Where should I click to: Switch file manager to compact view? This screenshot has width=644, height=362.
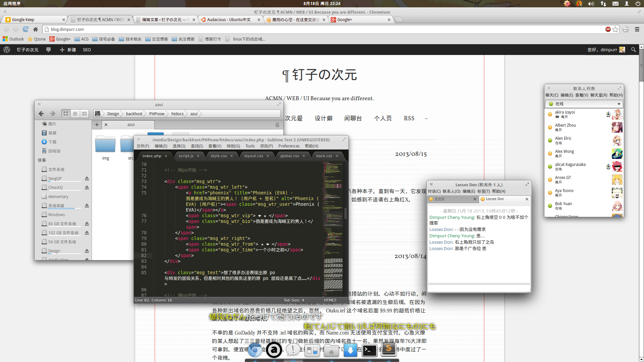(x=85, y=114)
